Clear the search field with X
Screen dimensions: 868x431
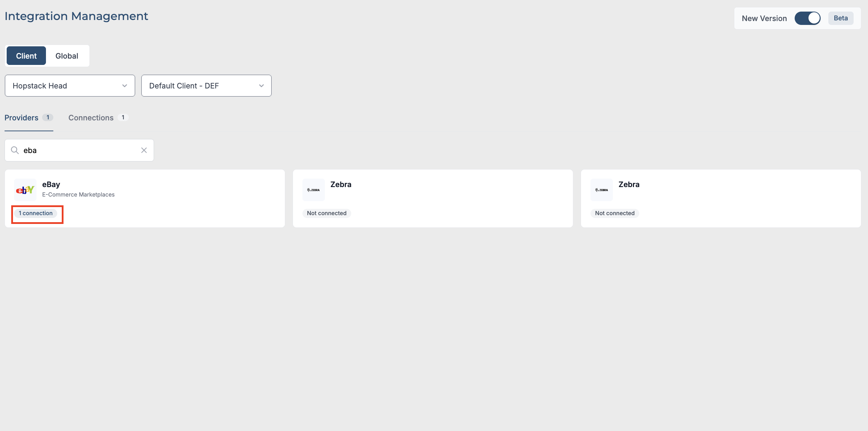(x=144, y=150)
